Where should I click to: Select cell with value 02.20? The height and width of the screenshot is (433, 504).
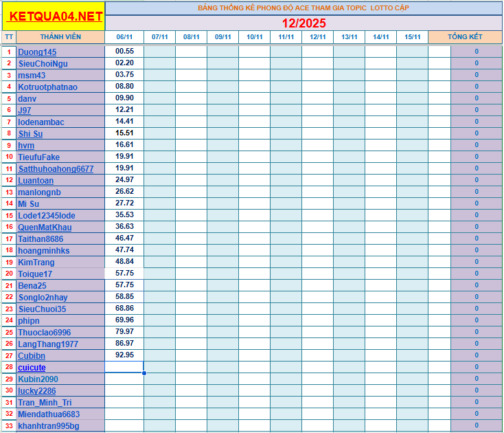click(124, 63)
